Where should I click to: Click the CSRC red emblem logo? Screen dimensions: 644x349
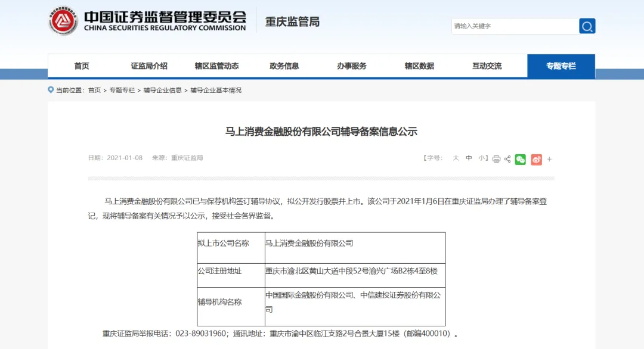(63, 20)
